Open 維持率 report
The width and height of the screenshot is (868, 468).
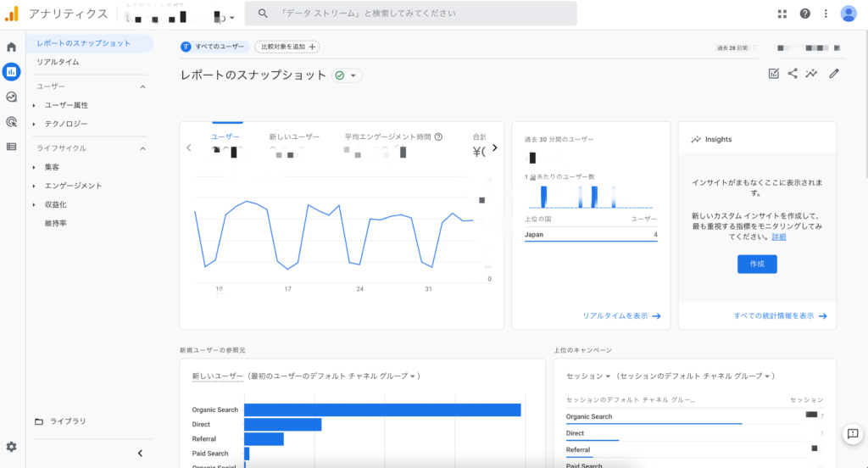tap(55, 224)
